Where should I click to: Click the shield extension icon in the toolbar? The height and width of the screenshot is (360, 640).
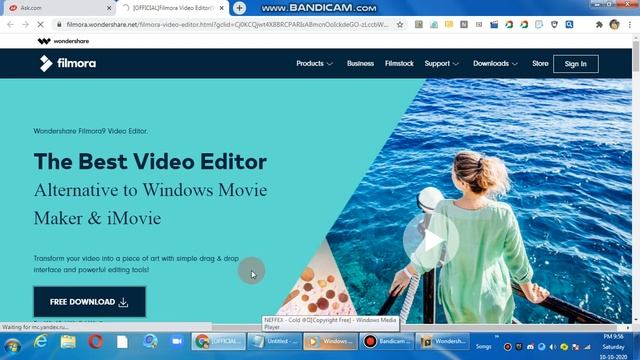[554, 24]
